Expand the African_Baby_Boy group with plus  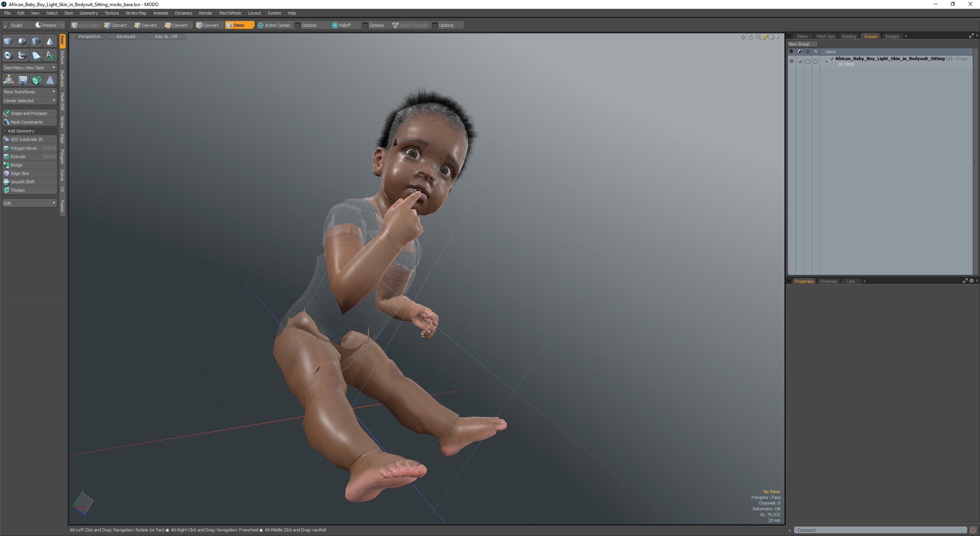click(826, 61)
